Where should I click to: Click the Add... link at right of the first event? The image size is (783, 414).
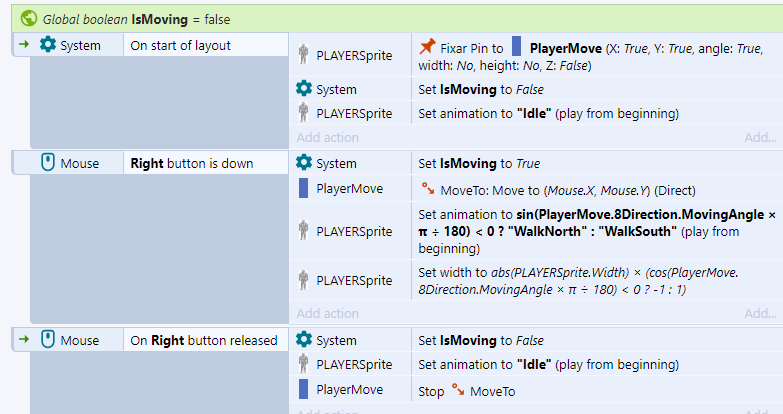[x=760, y=137]
